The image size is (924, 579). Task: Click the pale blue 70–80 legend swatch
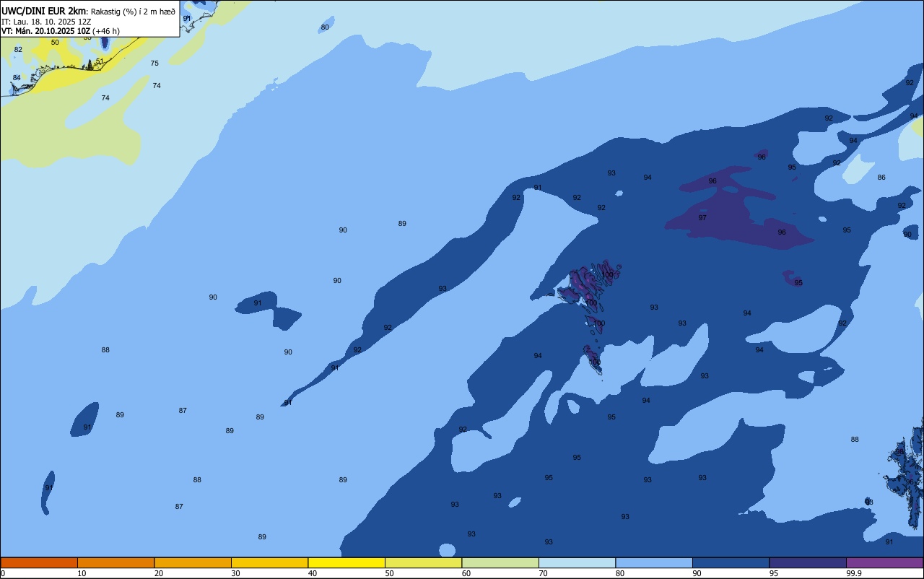(x=577, y=562)
